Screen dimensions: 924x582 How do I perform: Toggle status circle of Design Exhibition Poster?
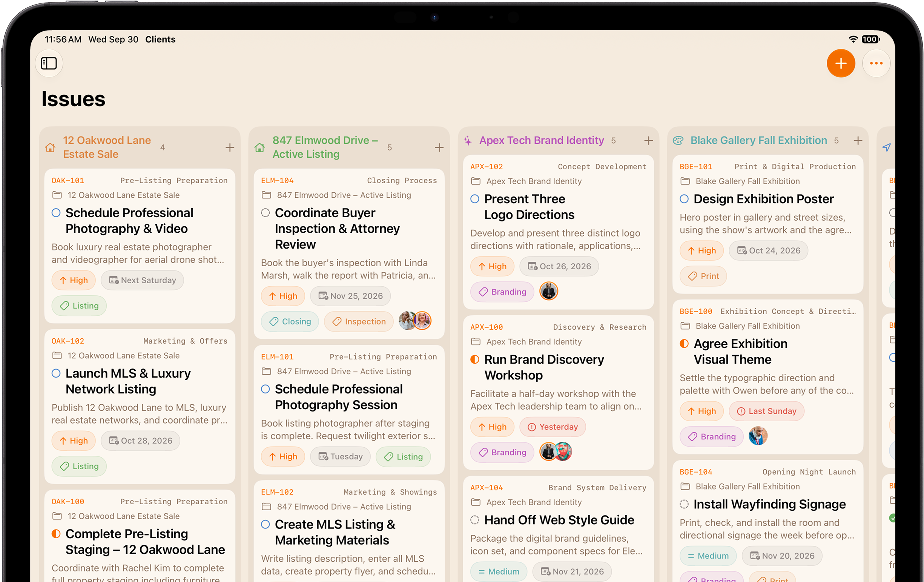click(x=684, y=199)
